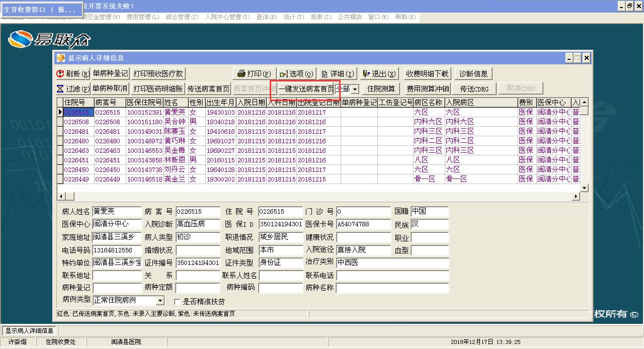Open the 入院中心管理(Y) menu
The image size is (644, 349).
[227, 17]
